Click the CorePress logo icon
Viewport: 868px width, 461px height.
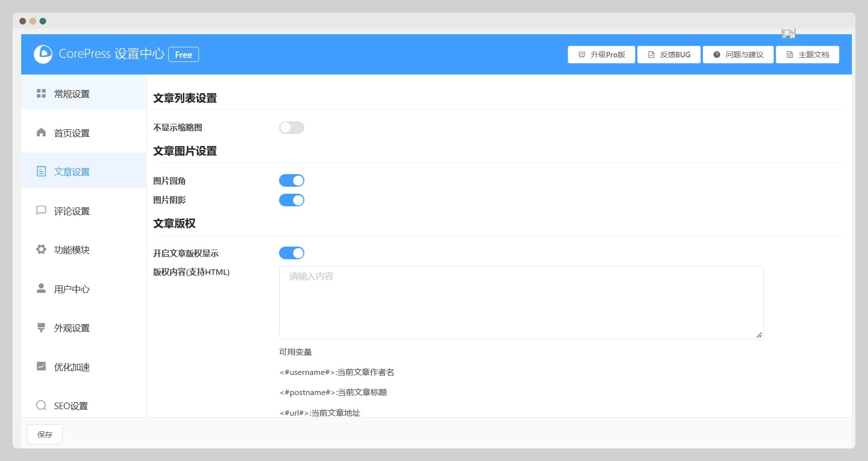tap(43, 54)
